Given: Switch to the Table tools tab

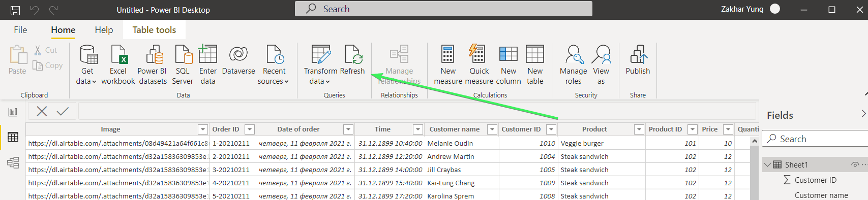Looking at the screenshot, I should 154,30.
